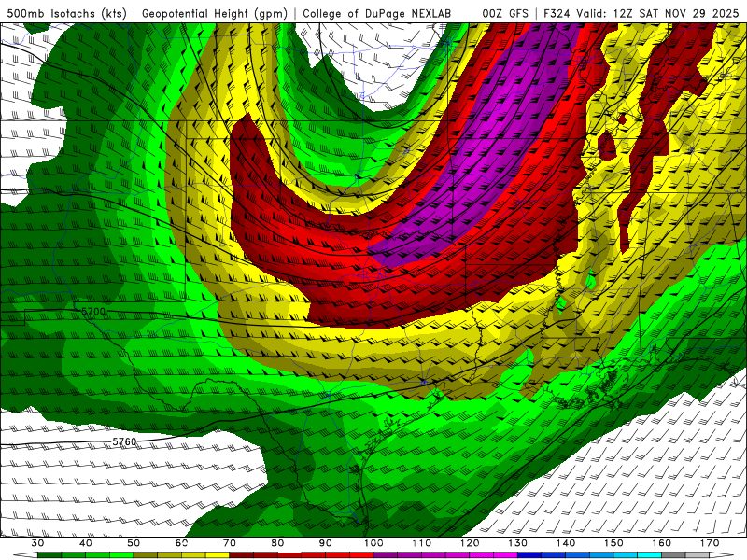Pick the dark gray swatch starting at 160

coord(673,555)
